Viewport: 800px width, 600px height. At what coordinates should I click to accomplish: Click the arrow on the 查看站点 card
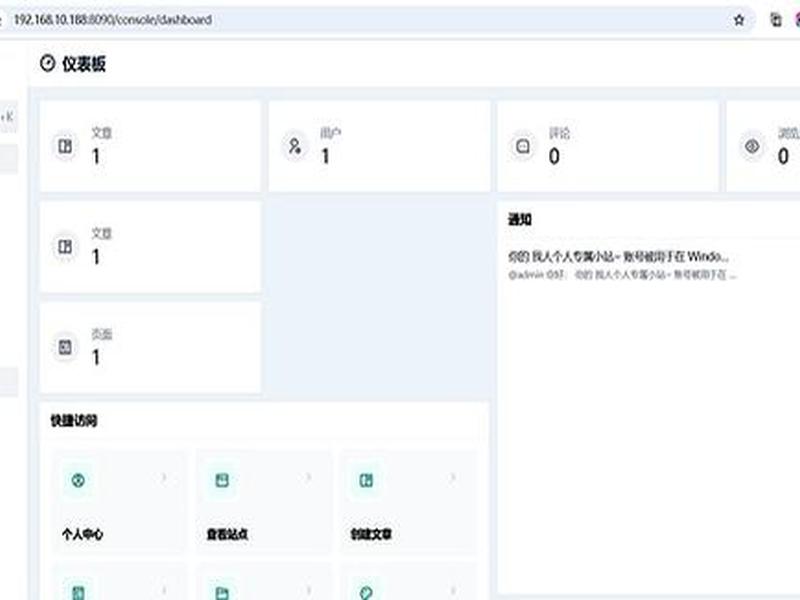pyautogui.click(x=308, y=478)
